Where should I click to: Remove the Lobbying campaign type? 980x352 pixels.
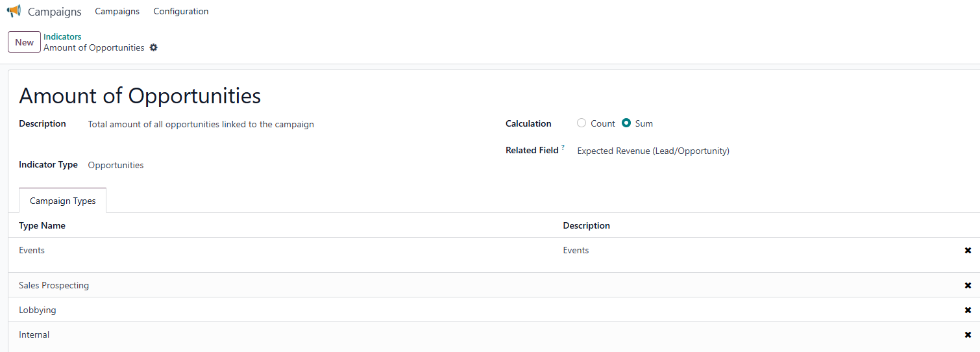[x=968, y=310]
